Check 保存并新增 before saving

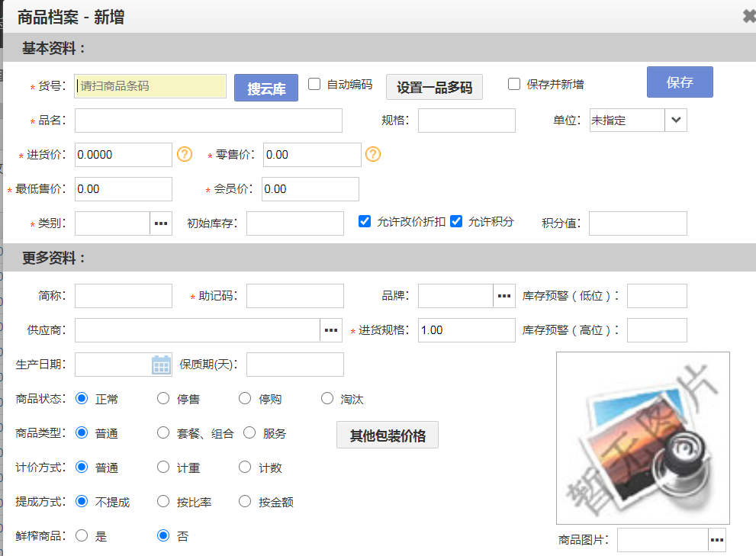pyautogui.click(x=513, y=84)
